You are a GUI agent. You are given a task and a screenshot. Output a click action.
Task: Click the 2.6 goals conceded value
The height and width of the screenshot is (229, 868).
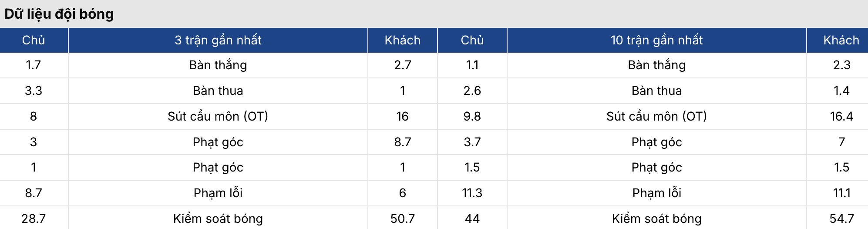tap(472, 91)
